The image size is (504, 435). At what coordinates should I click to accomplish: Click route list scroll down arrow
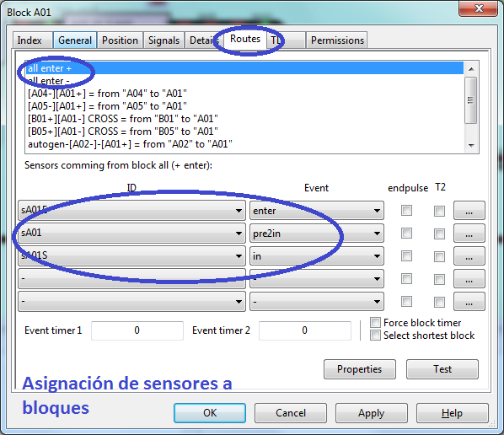tap(471, 145)
